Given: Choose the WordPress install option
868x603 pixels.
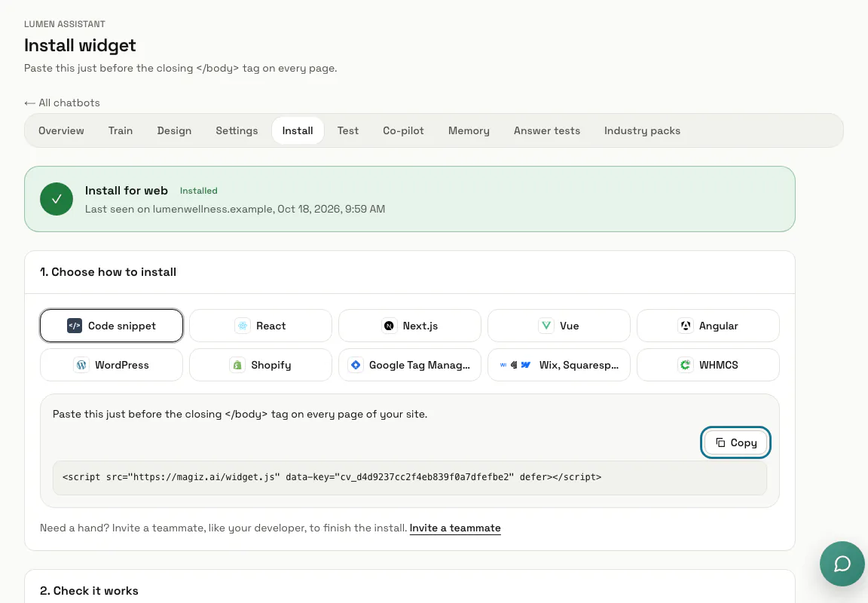Looking at the screenshot, I should point(112,365).
